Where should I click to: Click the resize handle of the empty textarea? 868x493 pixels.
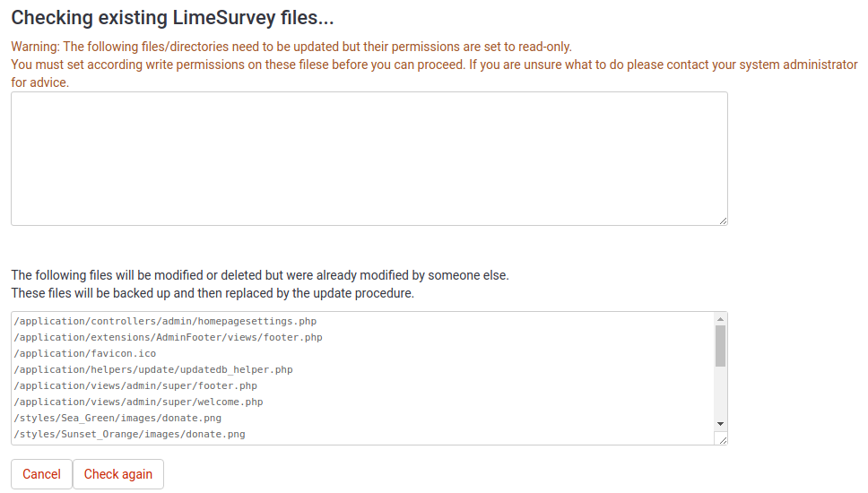click(722, 220)
